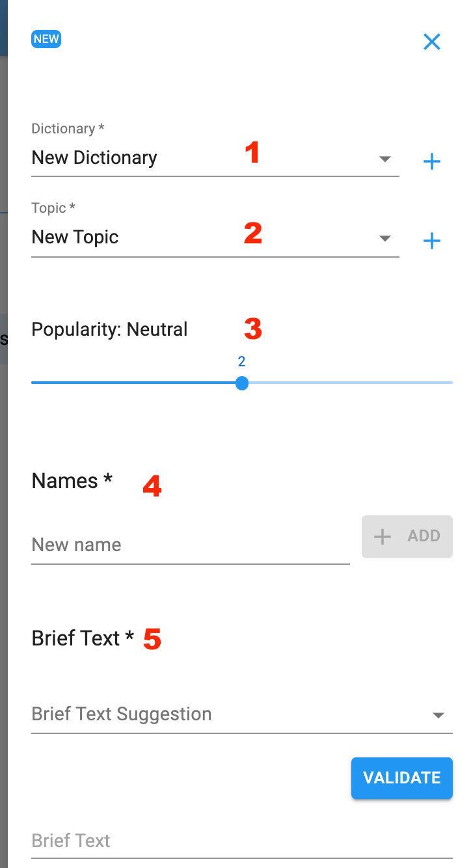This screenshot has width=471, height=868.
Task: Click the ADD button text
Action: coord(424,536)
